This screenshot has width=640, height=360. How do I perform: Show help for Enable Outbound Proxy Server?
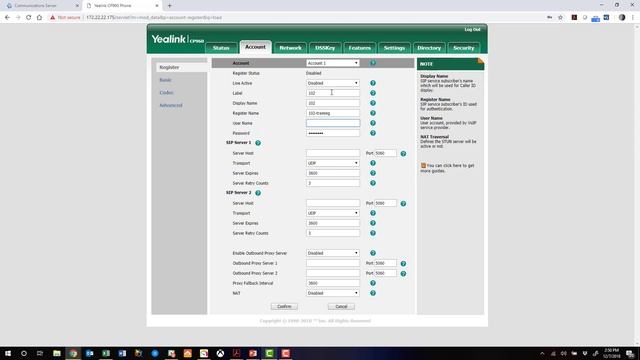373,253
